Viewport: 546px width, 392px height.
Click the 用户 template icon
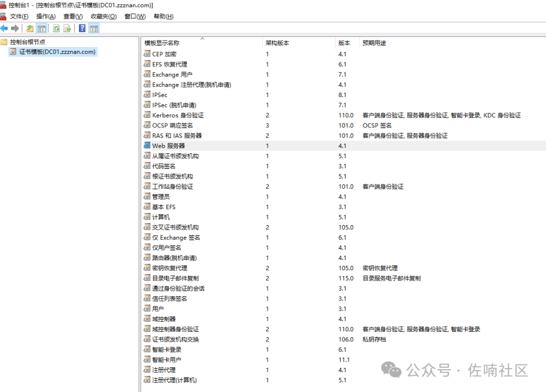point(147,309)
